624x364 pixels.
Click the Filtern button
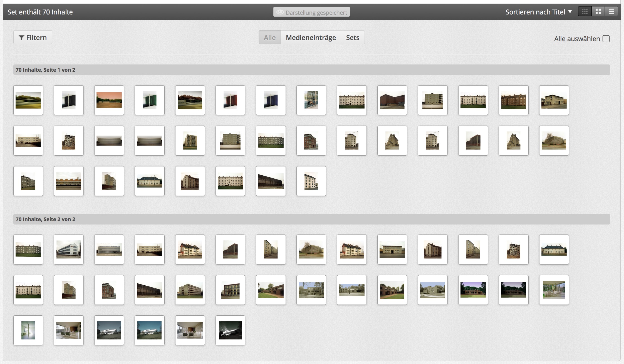click(33, 38)
